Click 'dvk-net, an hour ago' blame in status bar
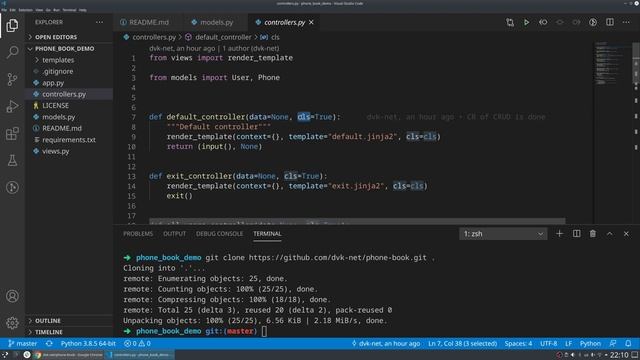640x360 pixels. click(386, 344)
